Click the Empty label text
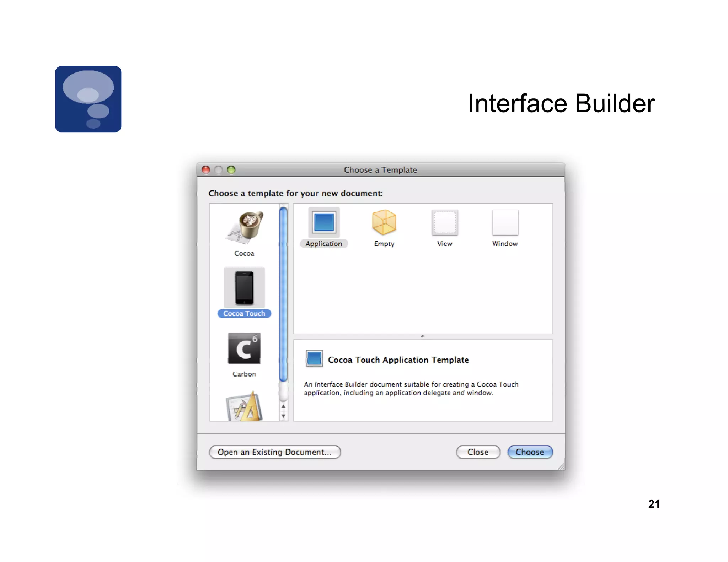The height and width of the screenshot is (562, 728). 384,244
